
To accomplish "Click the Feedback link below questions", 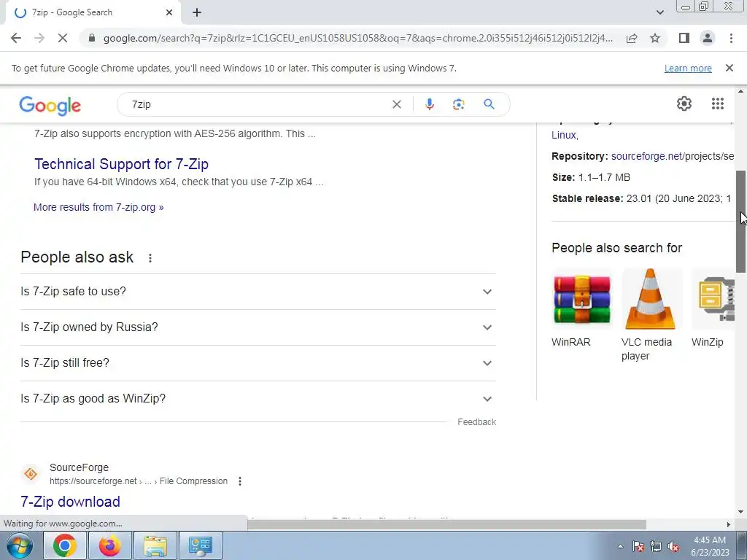I will coord(476,422).
